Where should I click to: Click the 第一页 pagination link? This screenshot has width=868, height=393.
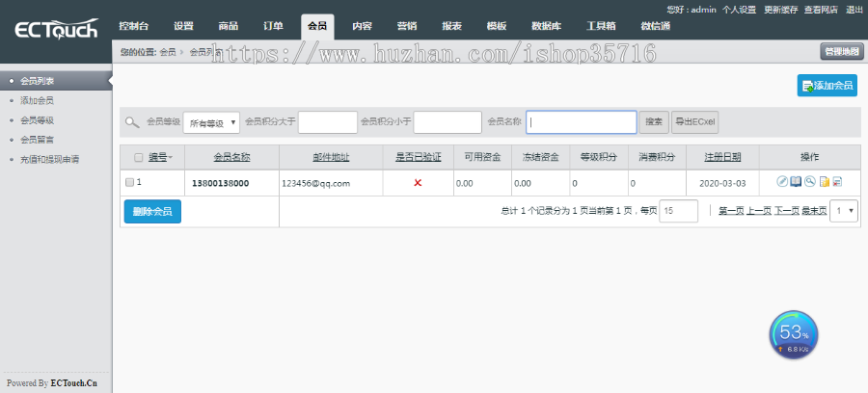(731, 211)
